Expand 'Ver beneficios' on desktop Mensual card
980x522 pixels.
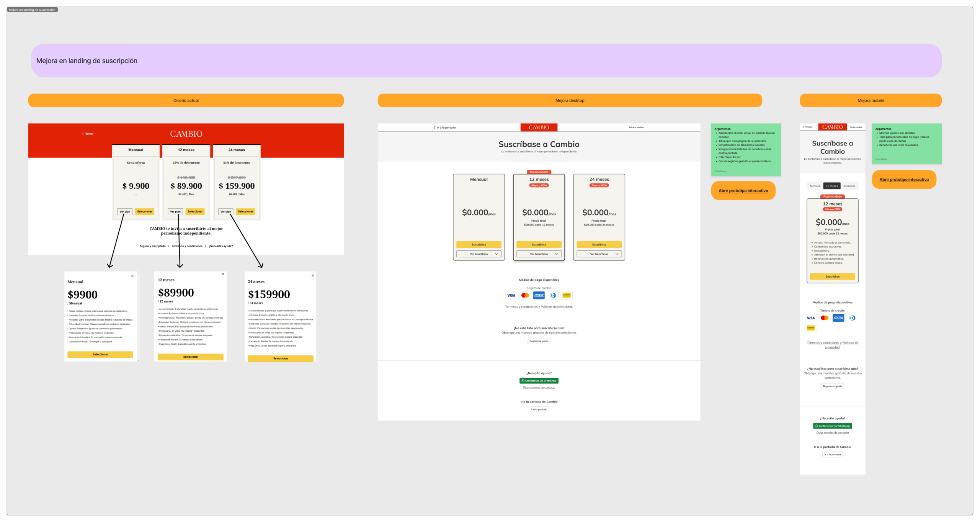pos(479,254)
